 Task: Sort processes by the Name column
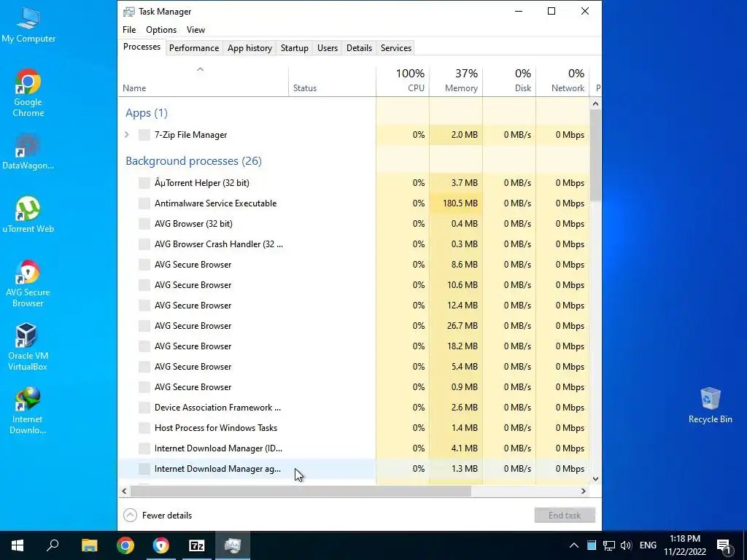click(203, 82)
